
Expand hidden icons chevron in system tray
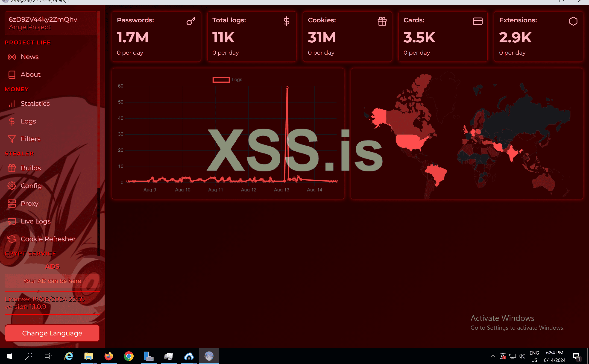(493, 356)
